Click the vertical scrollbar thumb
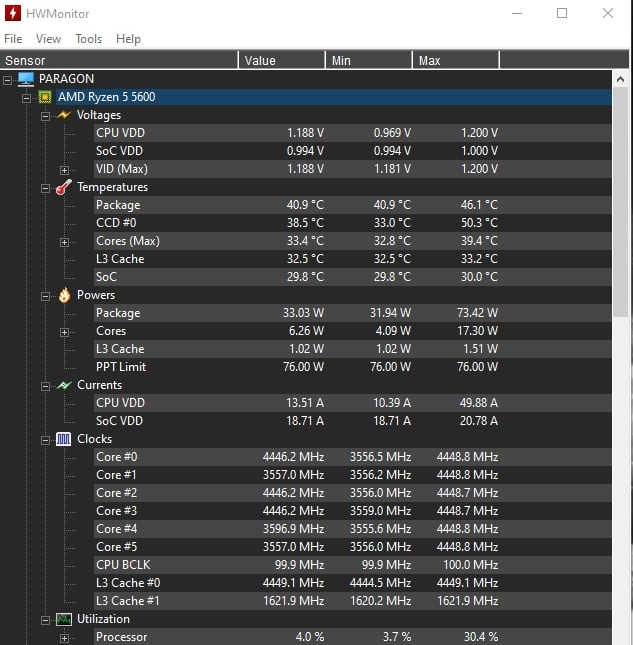This screenshot has height=645, width=633. (620, 202)
